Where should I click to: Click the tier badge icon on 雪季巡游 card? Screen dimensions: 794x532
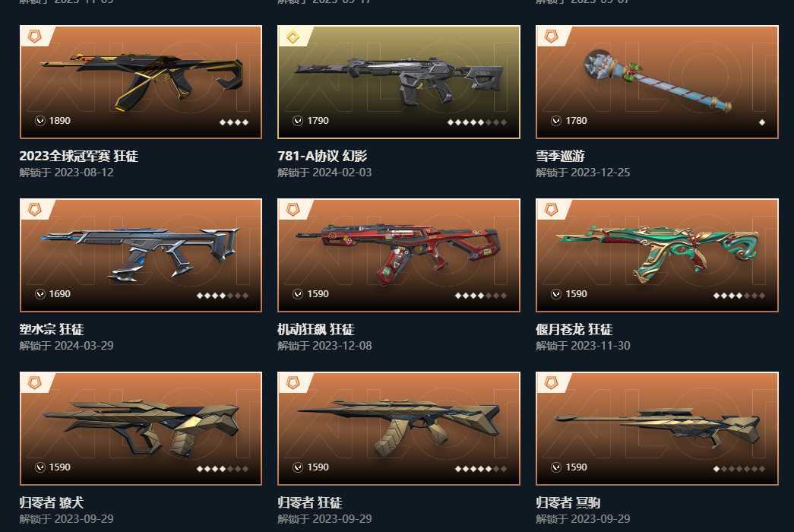point(550,36)
